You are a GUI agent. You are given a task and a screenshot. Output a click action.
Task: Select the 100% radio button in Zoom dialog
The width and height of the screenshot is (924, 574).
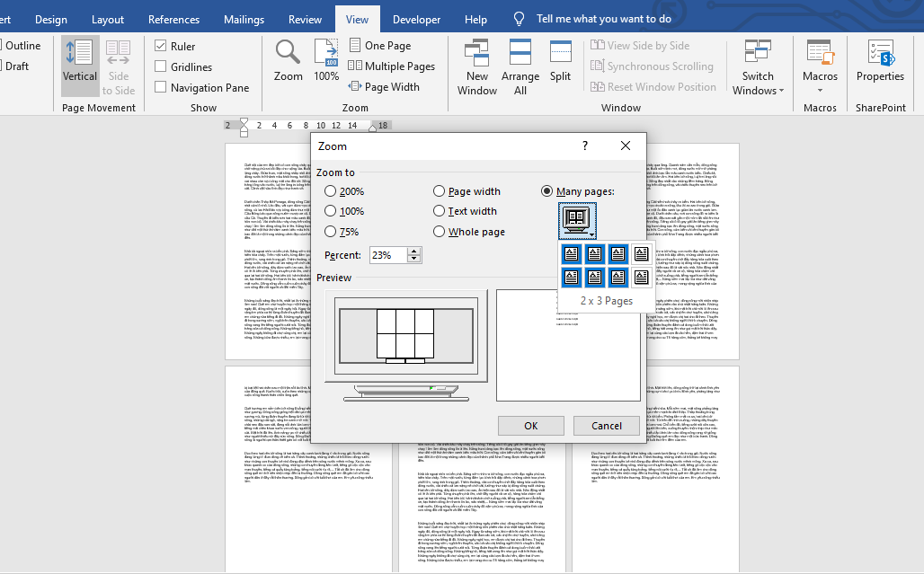(x=330, y=211)
